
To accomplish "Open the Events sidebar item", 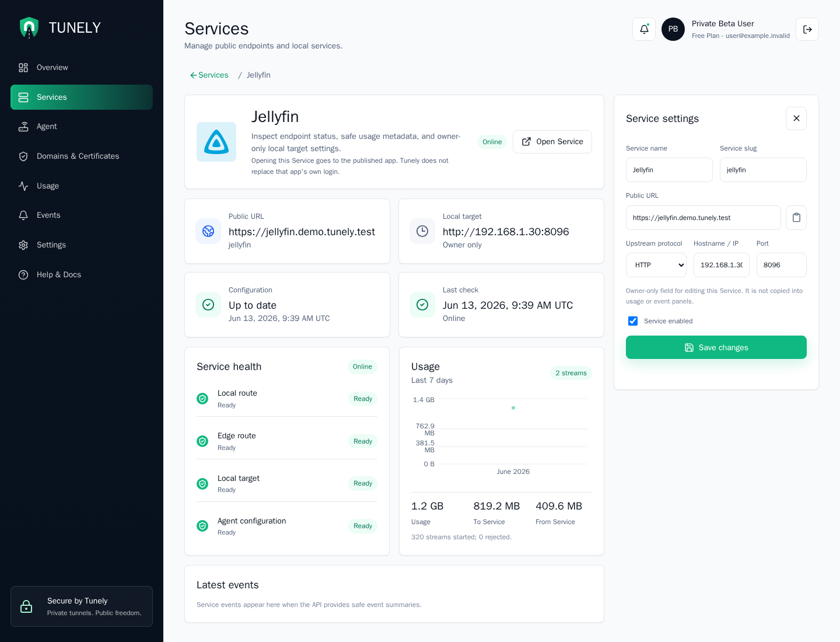I will [82, 215].
